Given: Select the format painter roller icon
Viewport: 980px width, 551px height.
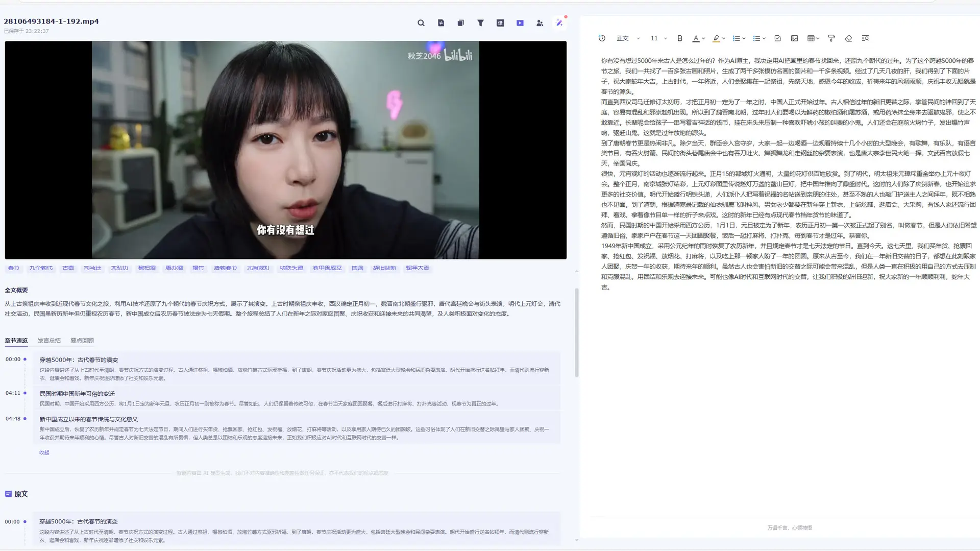Looking at the screenshot, I should pyautogui.click(x=831, y=38).
